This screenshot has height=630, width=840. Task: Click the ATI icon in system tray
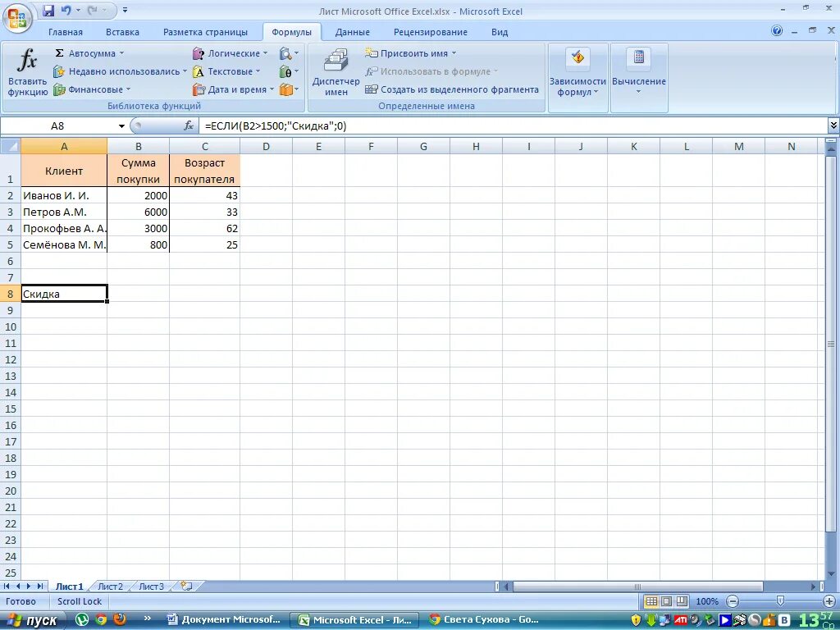pyautogui.click(x=680, y=620)
